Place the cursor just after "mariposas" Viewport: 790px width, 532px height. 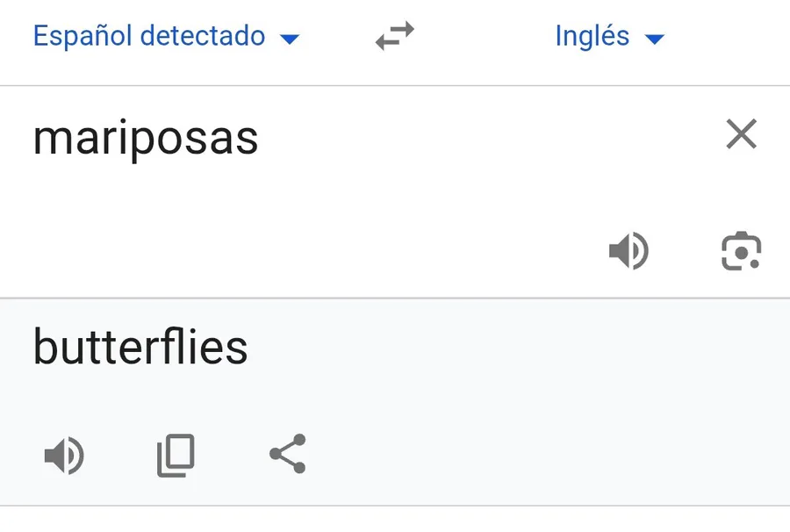click(261, 139)
